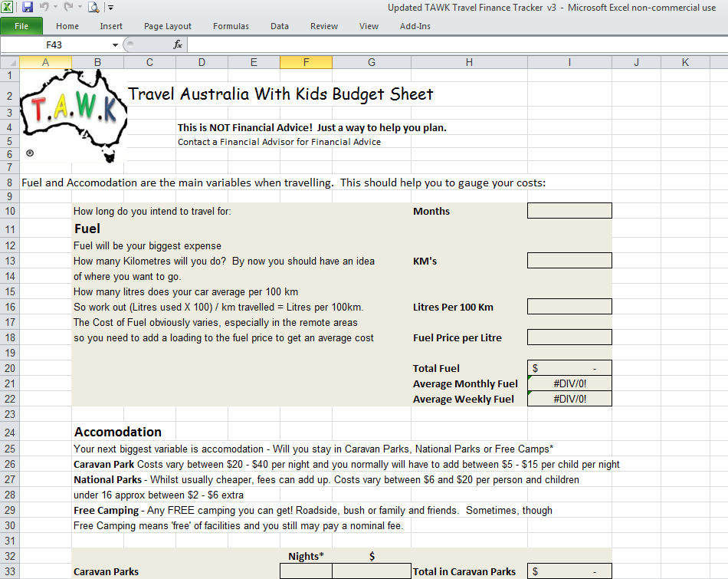Click the T.A.W.K Australia map logo
This screenshot has width=728, height=579.
[x=73, y=113]
